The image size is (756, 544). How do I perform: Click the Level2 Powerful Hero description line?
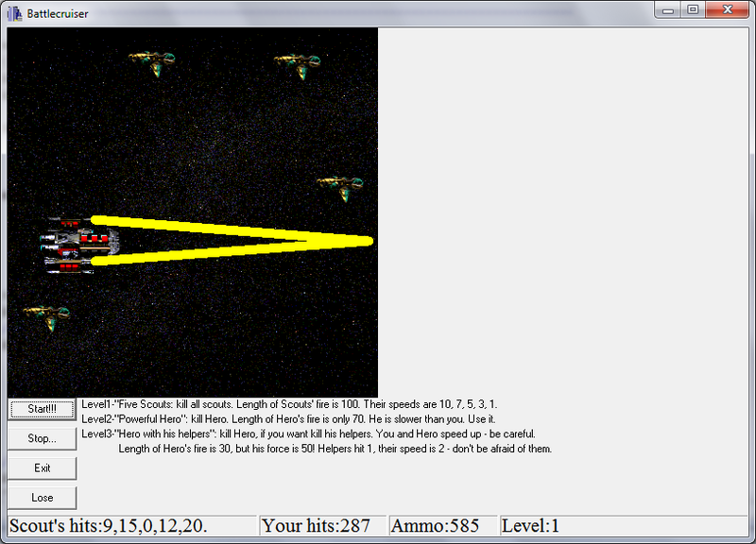pyautogui.click(x=288, y=419)
